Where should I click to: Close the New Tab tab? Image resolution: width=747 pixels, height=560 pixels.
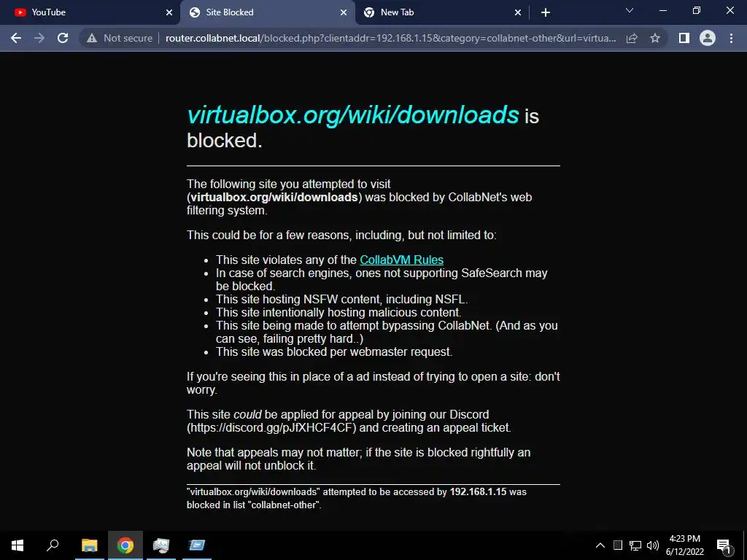(518, 12)
